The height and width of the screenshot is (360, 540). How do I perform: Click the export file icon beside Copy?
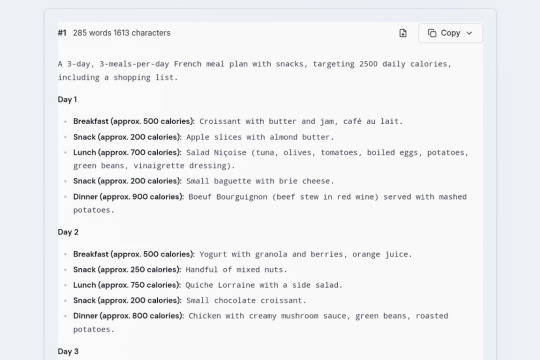[403, 33]
